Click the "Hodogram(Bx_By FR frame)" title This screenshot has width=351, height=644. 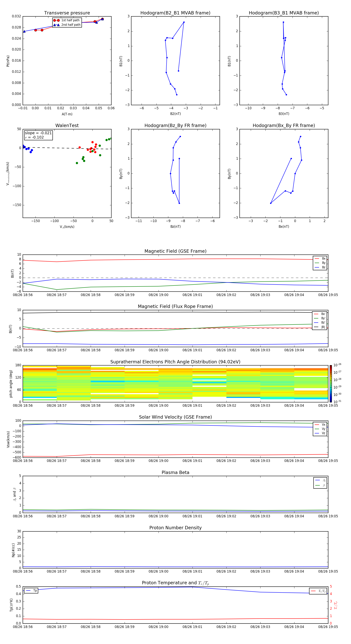click(284, 125)
